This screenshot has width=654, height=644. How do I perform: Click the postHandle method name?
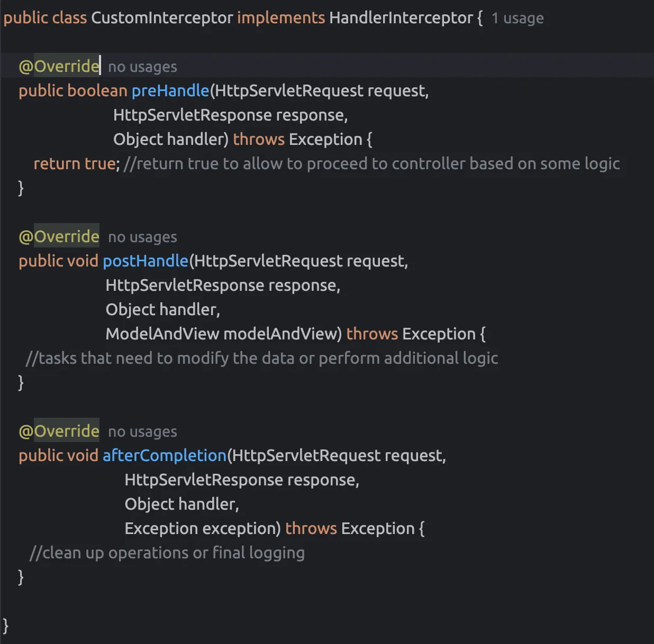coord(146,261)
